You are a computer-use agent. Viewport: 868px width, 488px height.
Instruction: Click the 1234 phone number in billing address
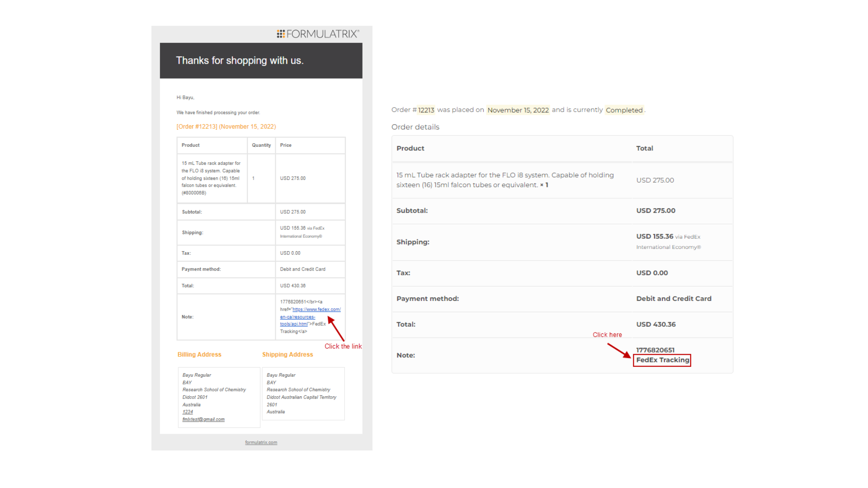coord(188,412)
